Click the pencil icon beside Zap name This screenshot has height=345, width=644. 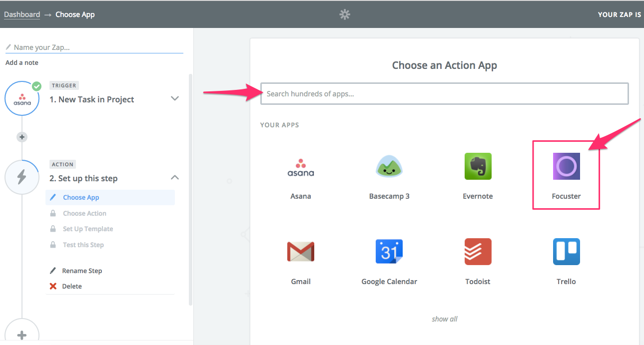tap(8, 47)
